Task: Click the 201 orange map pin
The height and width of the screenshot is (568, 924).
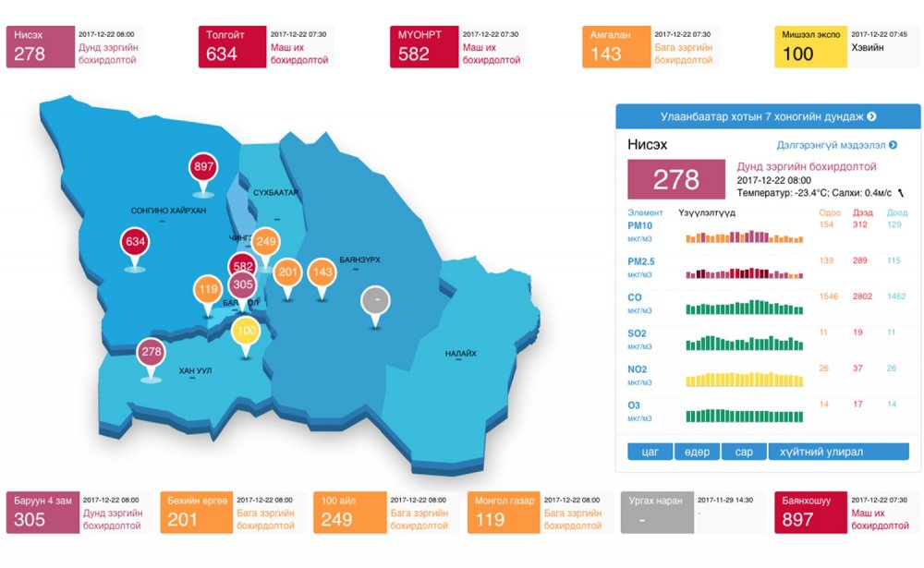Action: (x=288, y=272)
